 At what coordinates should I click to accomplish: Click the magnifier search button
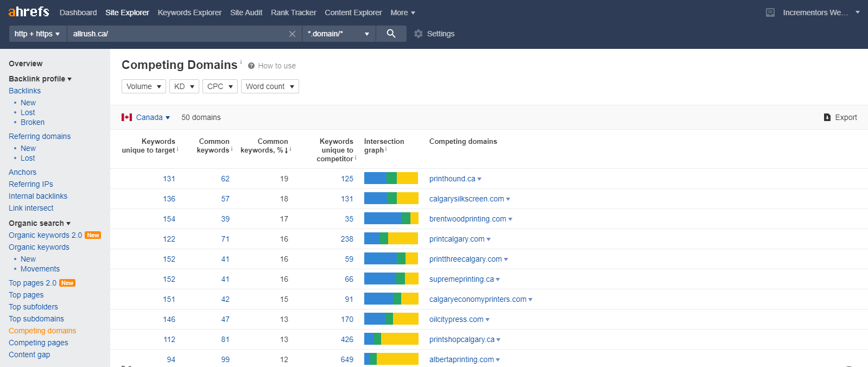391,34
